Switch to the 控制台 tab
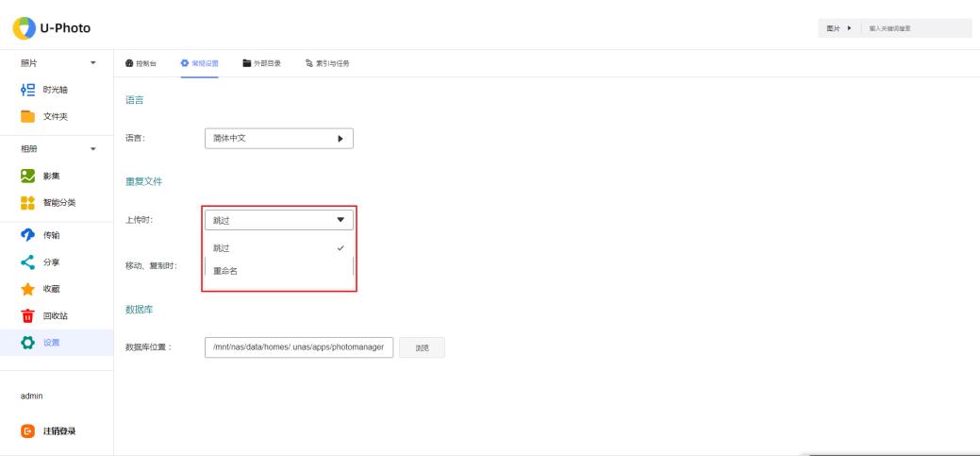Viewport: 980px width, 456px height. click(141, 63)
